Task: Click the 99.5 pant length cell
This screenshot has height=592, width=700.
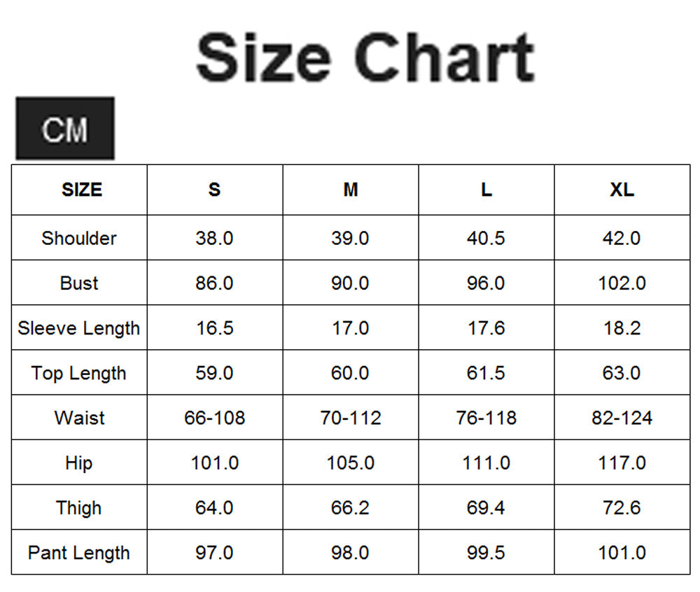Action: [486, 553]
